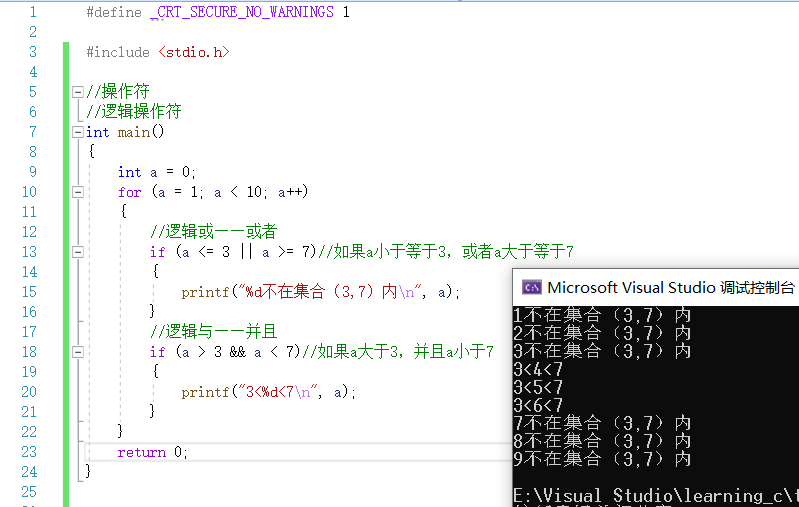Click console output line '3<5<7'
799x507 pixels.
tap(538, 387)
